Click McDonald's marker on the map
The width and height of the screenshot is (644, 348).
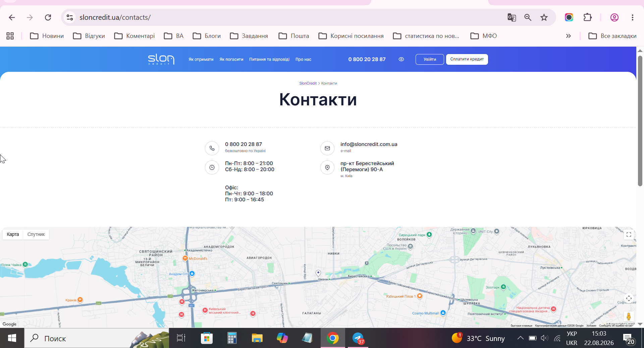point(185,258)
